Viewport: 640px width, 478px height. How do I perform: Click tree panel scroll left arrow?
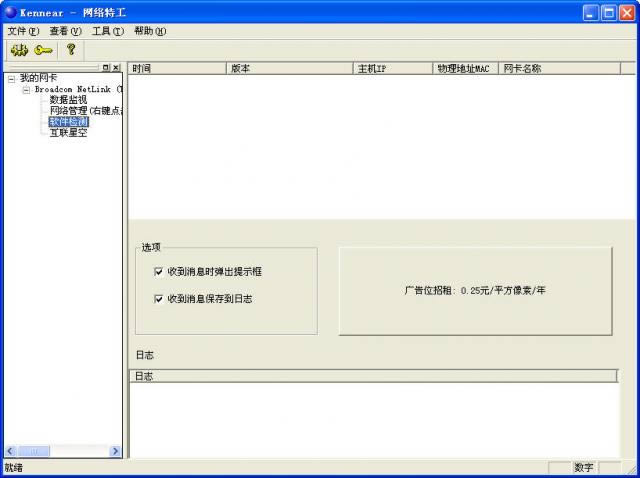tap(10, 451)
